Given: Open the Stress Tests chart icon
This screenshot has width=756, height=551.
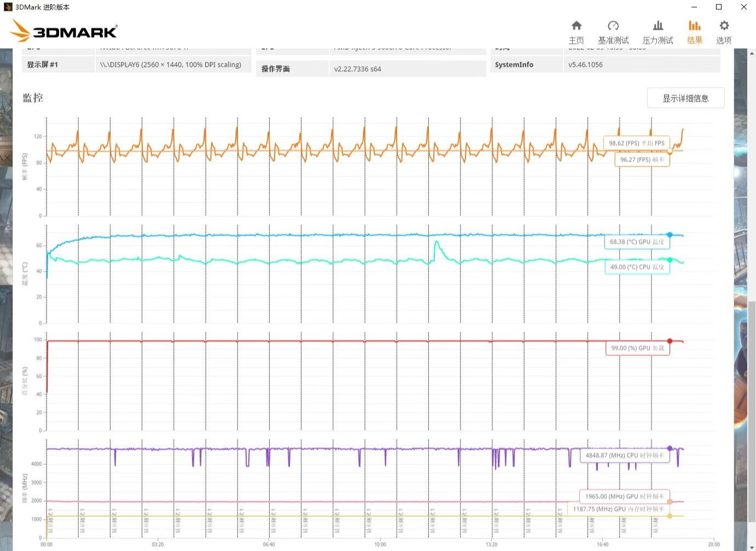Looking at the screenshot, I should coord(658,26).
